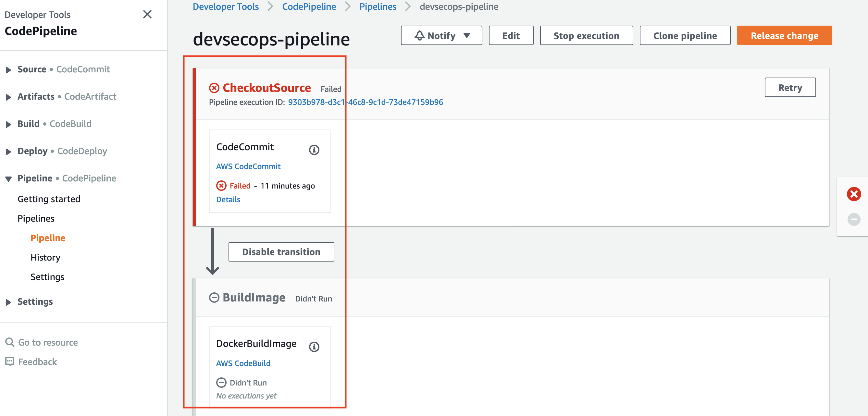868x416 pixels.
Task: Show info for CodeCommit action
Action: point(314,150)
